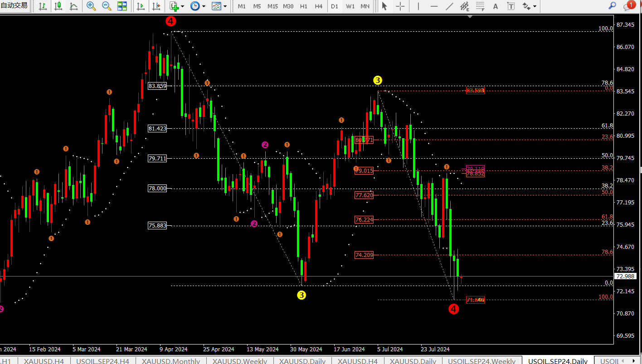Viewport: 642px width, 364px height.
Task: Toggle the 自动交易 AutoTrading button
Action: pyautogui.click(x=14, y=5)
